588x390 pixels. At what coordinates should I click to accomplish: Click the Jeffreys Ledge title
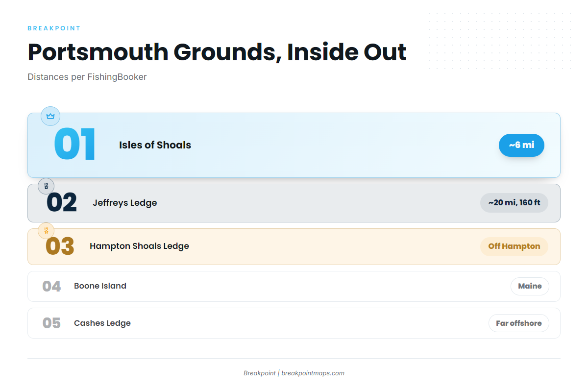[125, 203]
